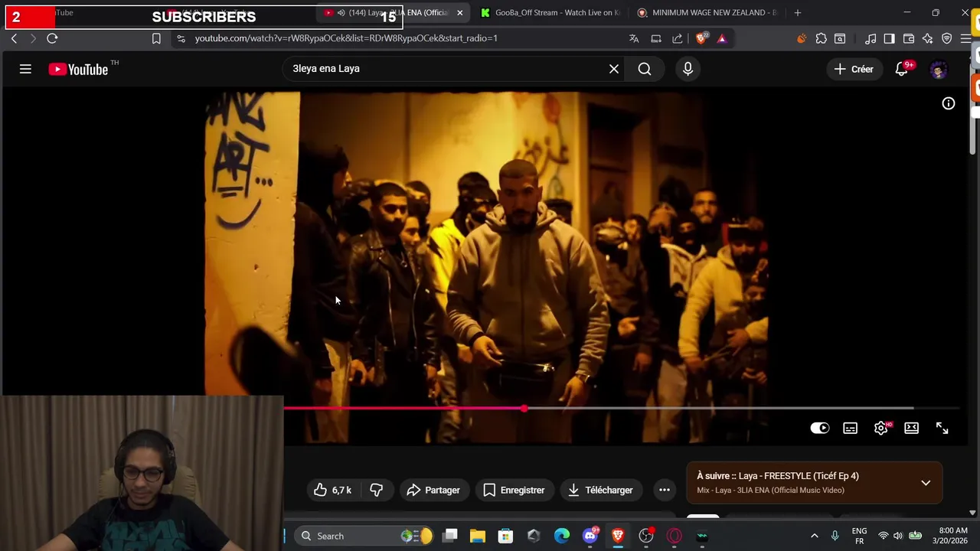Image resolution: width=980 pixels, height=551 pixels.
Task: Show hidden system tray icons
Action: pyautogui.click(x=815, y=536)
